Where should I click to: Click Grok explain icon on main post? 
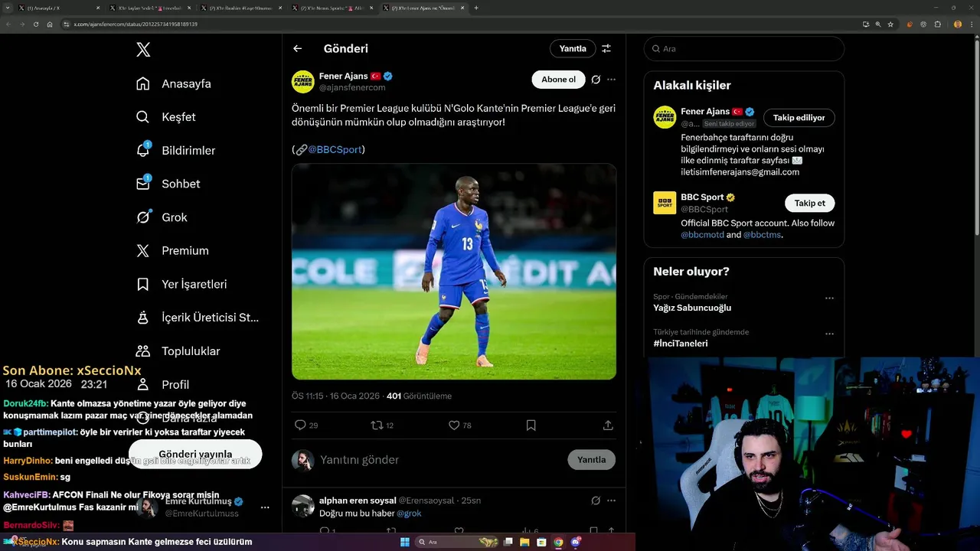(596, 80)
